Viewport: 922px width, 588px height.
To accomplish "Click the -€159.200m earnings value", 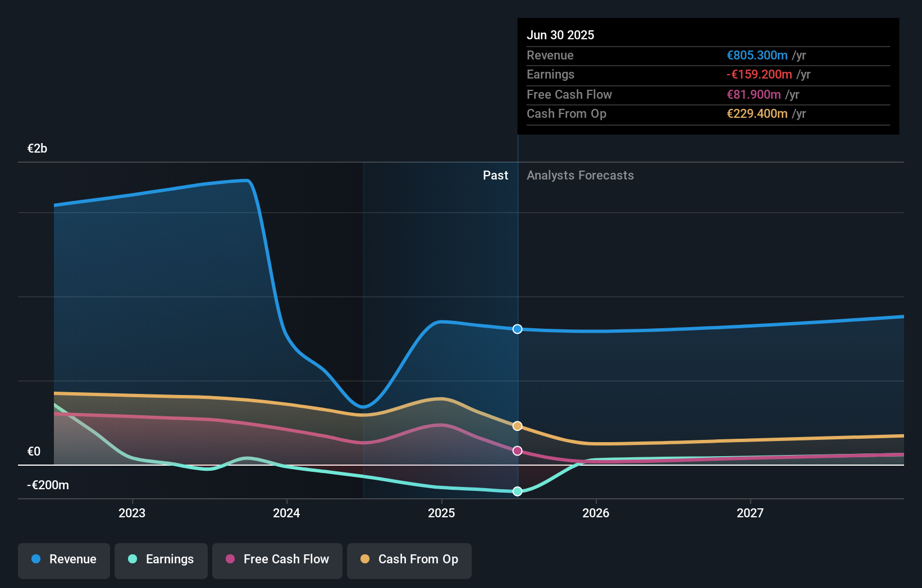I will click(x=759, y=75).
